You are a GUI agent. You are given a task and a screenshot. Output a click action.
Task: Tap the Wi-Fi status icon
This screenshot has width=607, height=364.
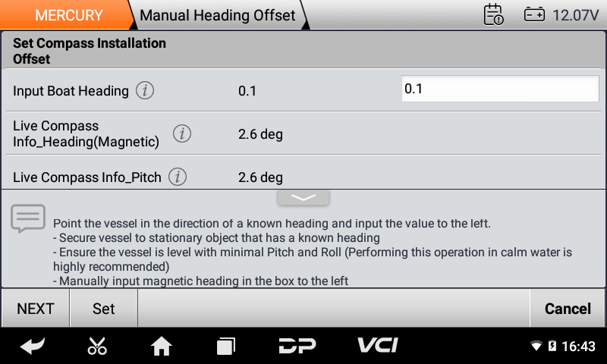coord(536,347)
